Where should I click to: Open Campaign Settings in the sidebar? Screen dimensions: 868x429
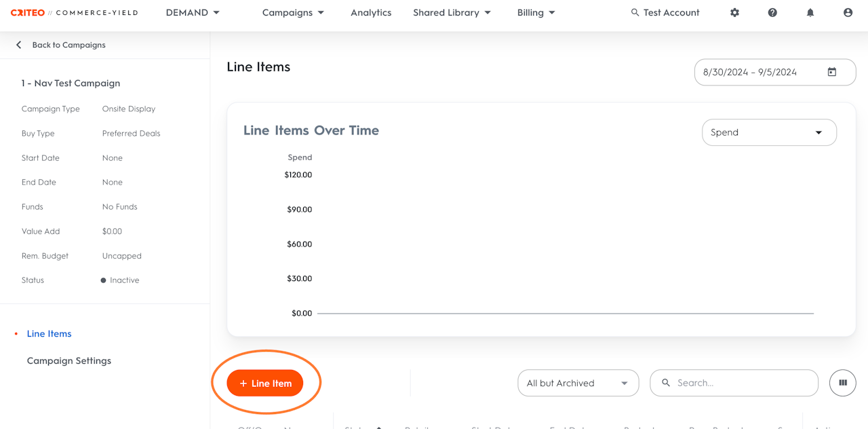click(x=69, y=360)
